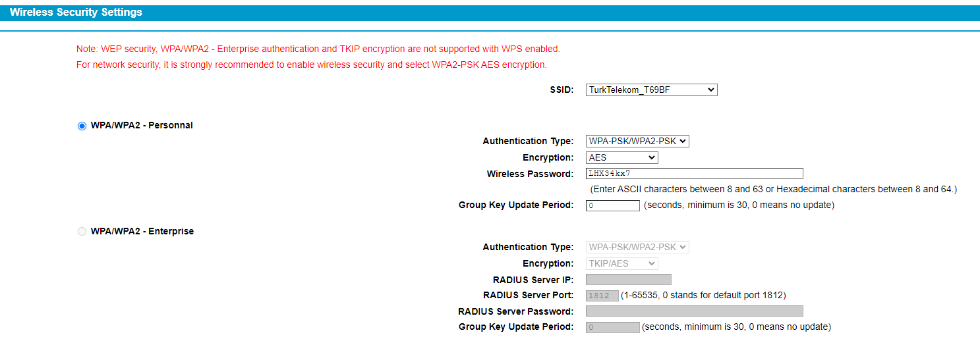Screen dimensions: 980x341
Task: Open the SSID dropdown showing TurkTelekom_T69BF
Action: tap(651, 90)
